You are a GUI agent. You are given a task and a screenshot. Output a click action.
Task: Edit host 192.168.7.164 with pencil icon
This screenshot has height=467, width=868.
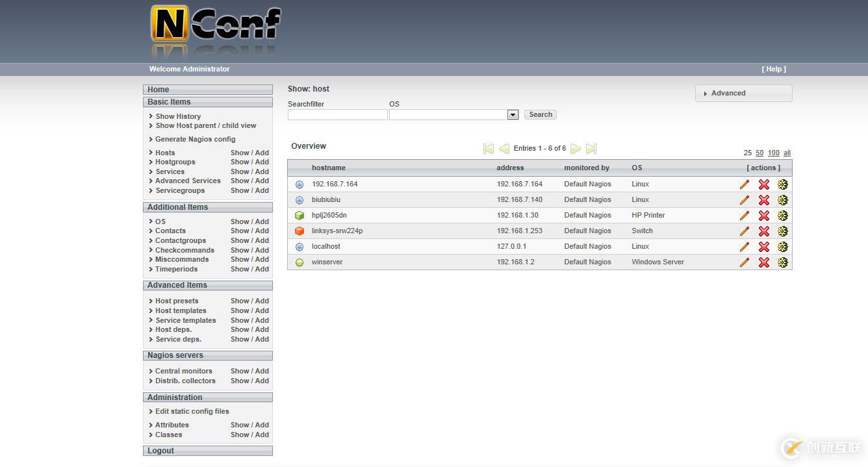tap(745, 184)
